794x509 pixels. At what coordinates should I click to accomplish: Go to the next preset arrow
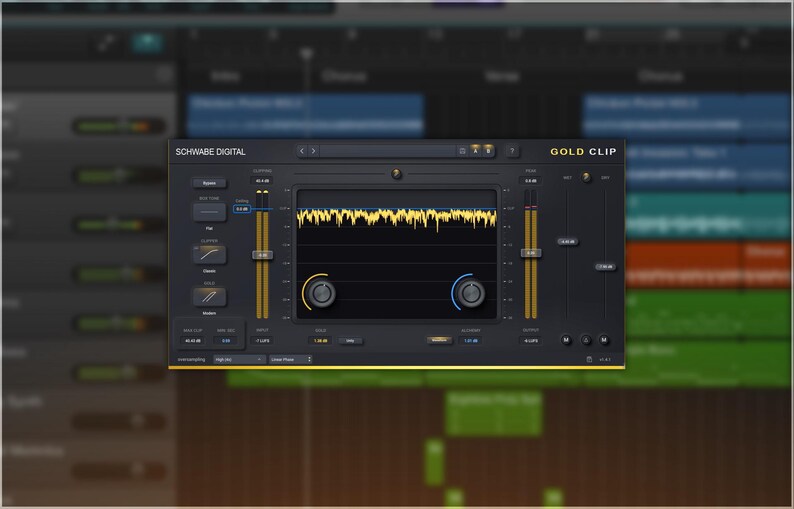click(313, 151)
